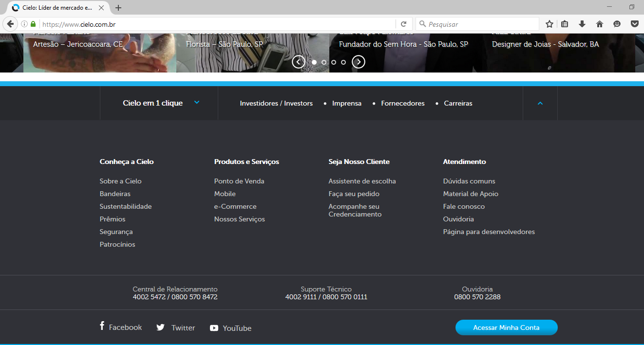The image size is (644, 345).
Task: Select the fourth carousel dot
Action: coord(343,62)
